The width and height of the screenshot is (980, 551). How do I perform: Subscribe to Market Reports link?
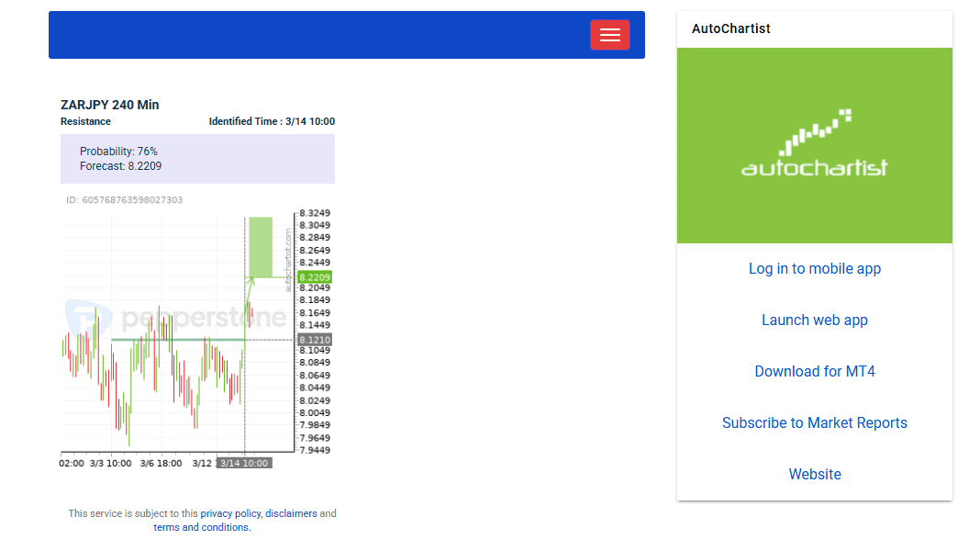(815, 422)
